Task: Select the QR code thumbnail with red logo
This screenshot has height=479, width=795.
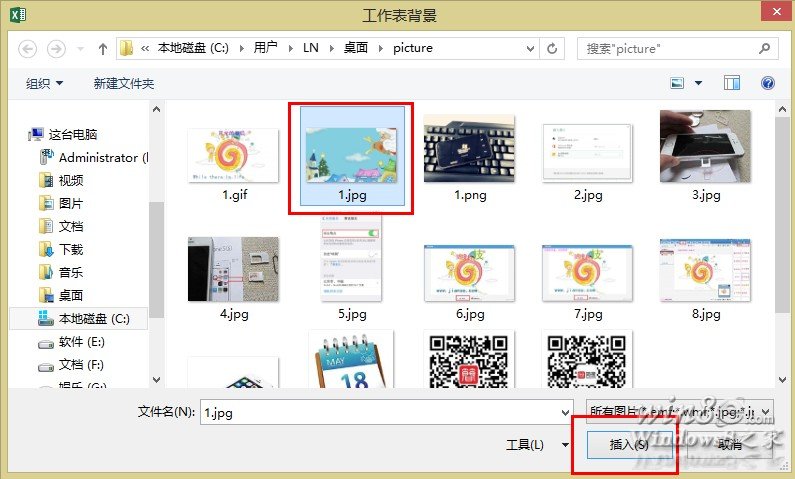Action: tap(469, 359)
